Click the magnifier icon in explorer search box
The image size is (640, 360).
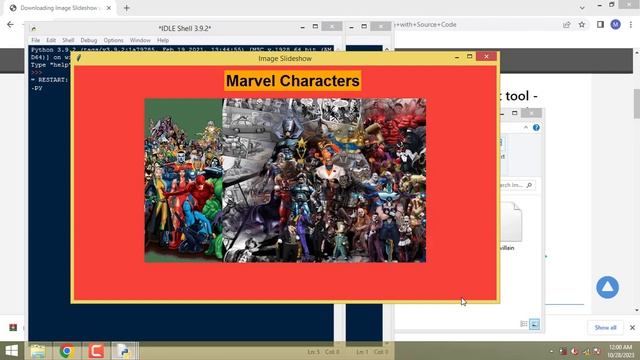529,185
